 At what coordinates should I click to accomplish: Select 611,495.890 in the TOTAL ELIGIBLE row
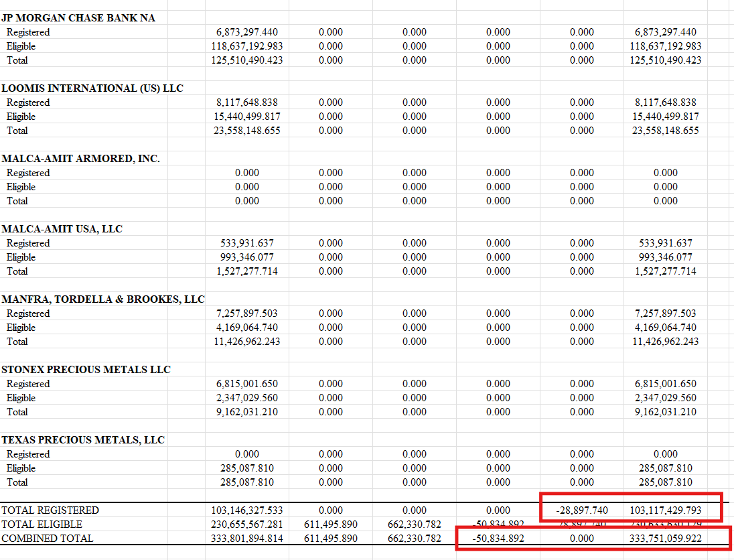click(330, 524)
